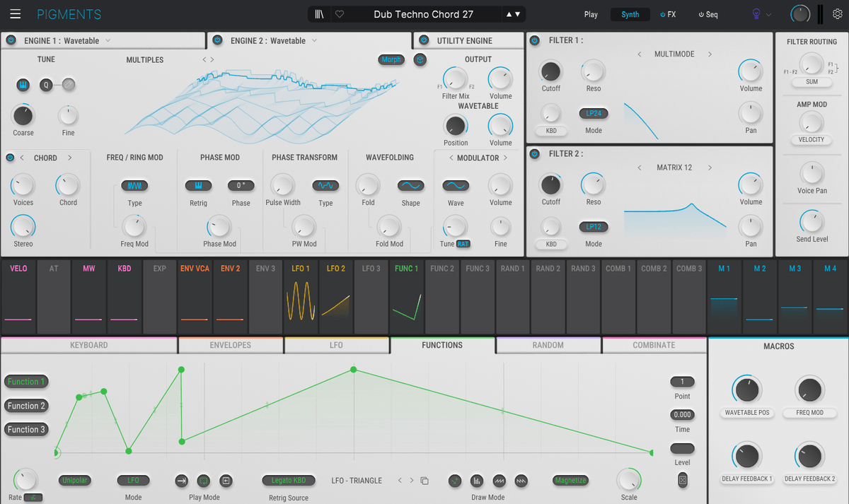Go to next filter type after Multimode
Image resolution: width=849 pixels, height=504 pixels.
click(710, 54)
